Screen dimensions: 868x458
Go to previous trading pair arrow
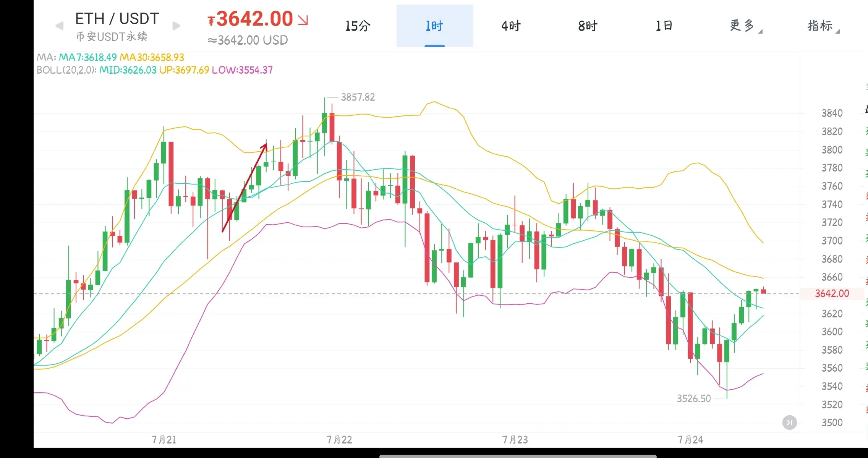point(59,26)
